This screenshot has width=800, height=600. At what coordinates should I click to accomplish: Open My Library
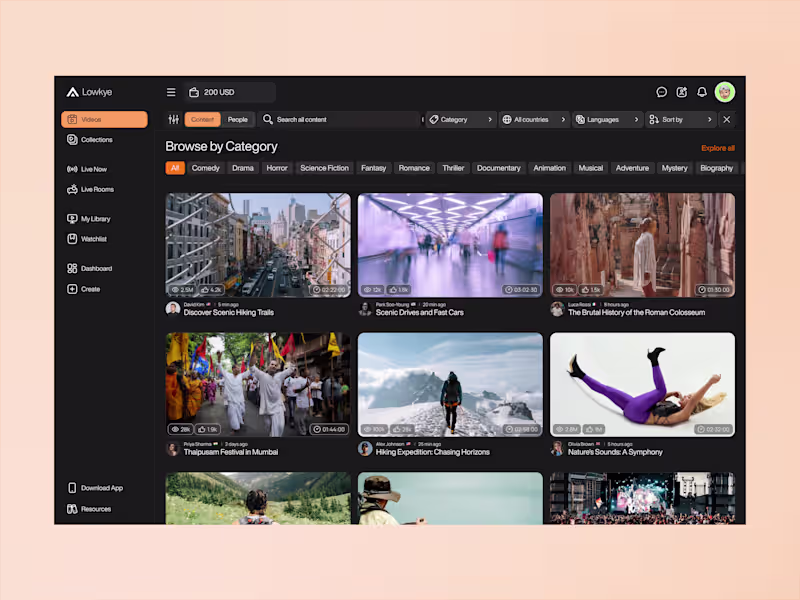click(x=89, y=219)
